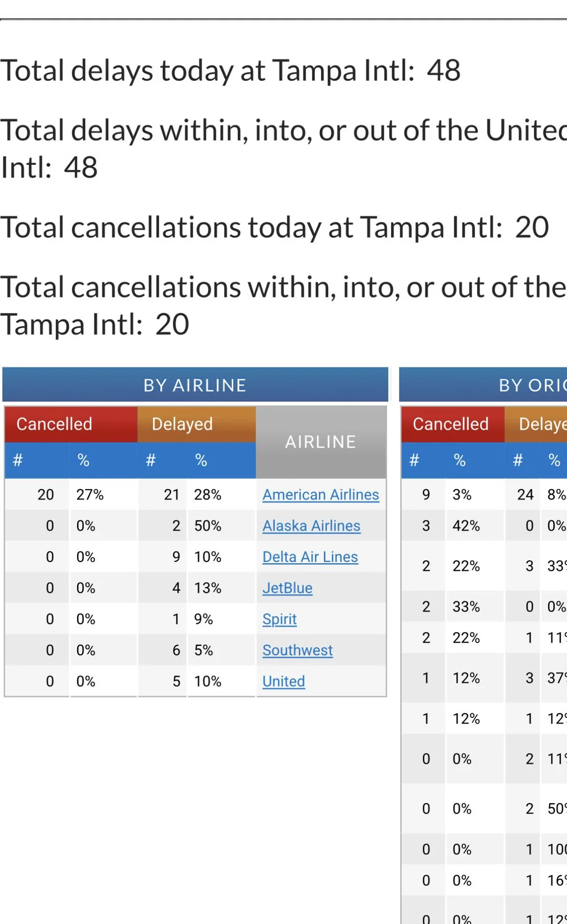Sort by the AIRLINE column header
The height and width of the screenshot is (924, 567).
click(320, 442)
